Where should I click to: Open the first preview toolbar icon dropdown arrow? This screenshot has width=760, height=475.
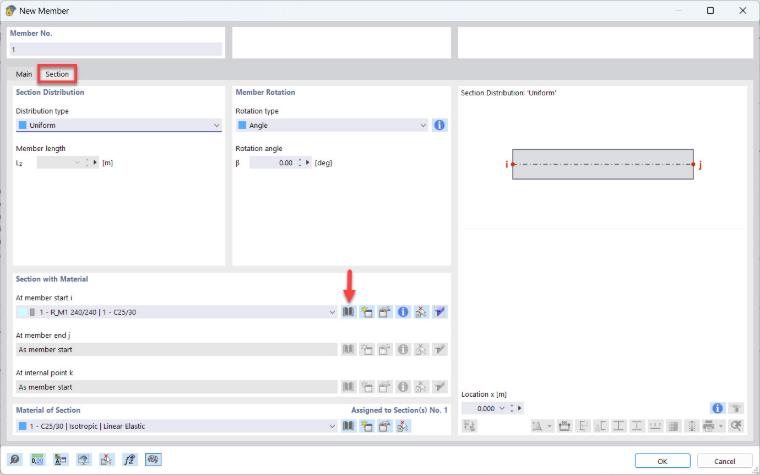pos(550,426)
